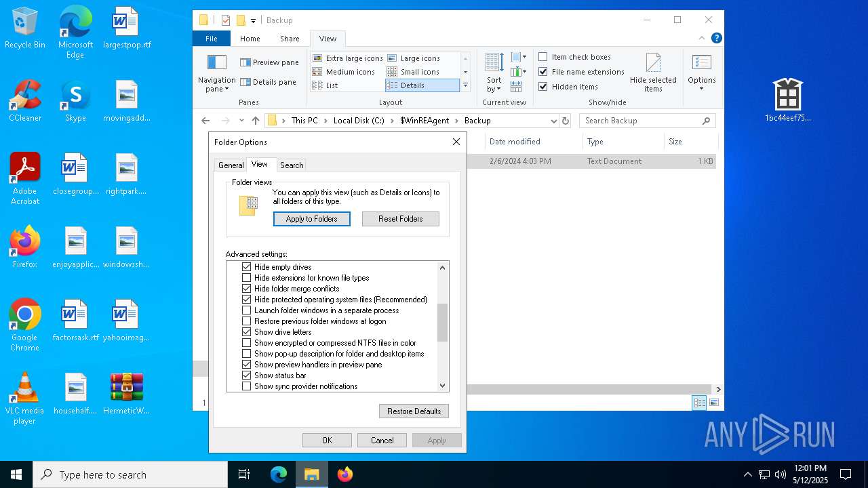Open Add columns dropdown icon
868x488 pixels.
[519, 72]
